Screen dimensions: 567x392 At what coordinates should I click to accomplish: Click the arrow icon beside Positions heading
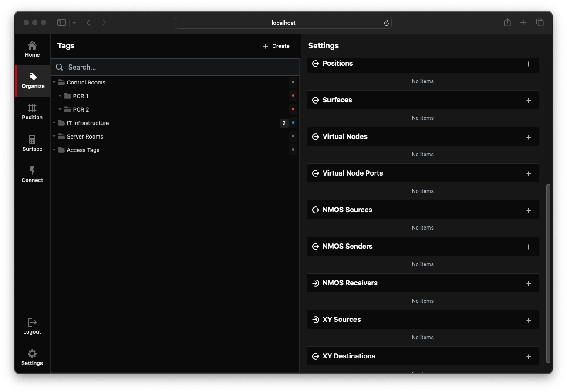tap(316, 64)
